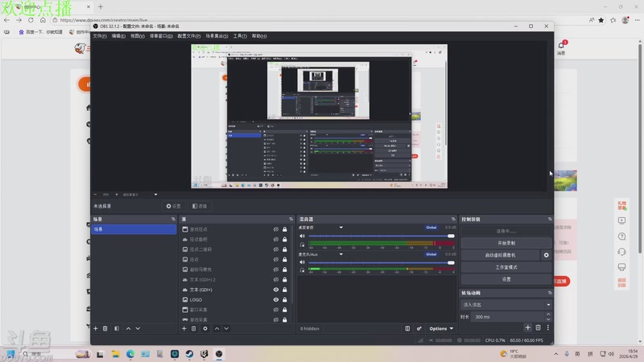
Task: Hide the 文本 (GDI+) source
Action: coord(276,290)
